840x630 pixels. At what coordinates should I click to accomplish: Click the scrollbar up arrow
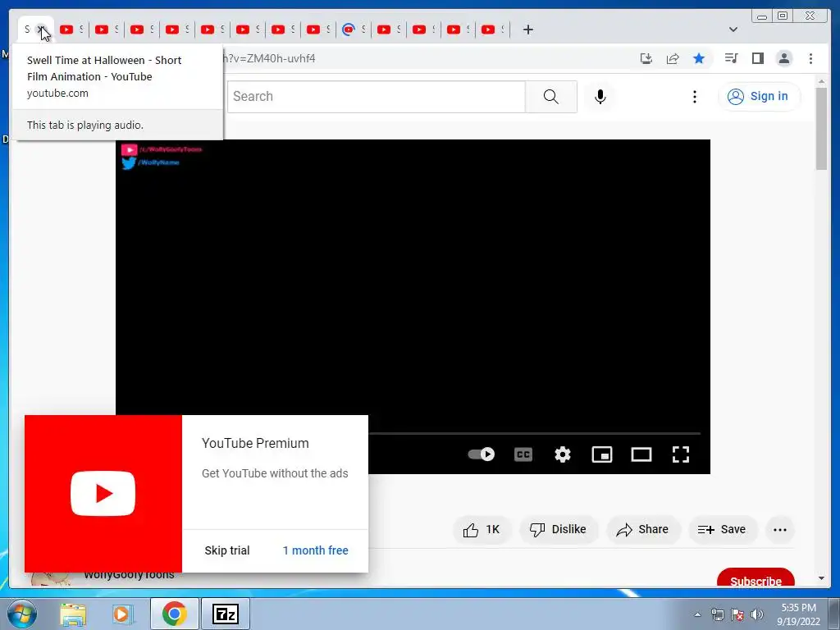click(x=821, y=81)
